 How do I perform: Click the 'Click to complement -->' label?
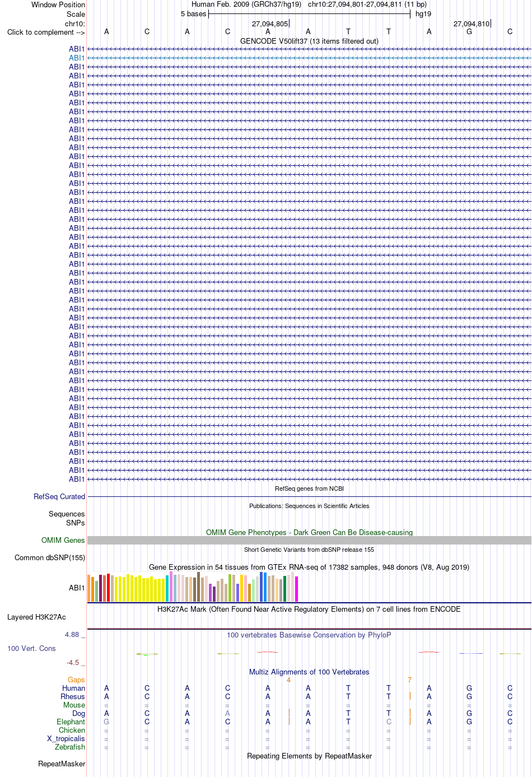coord(46,32)
